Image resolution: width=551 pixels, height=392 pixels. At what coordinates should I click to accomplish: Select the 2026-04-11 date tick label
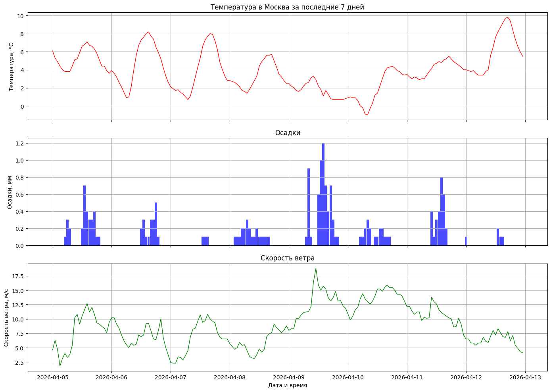pos(407,377)
